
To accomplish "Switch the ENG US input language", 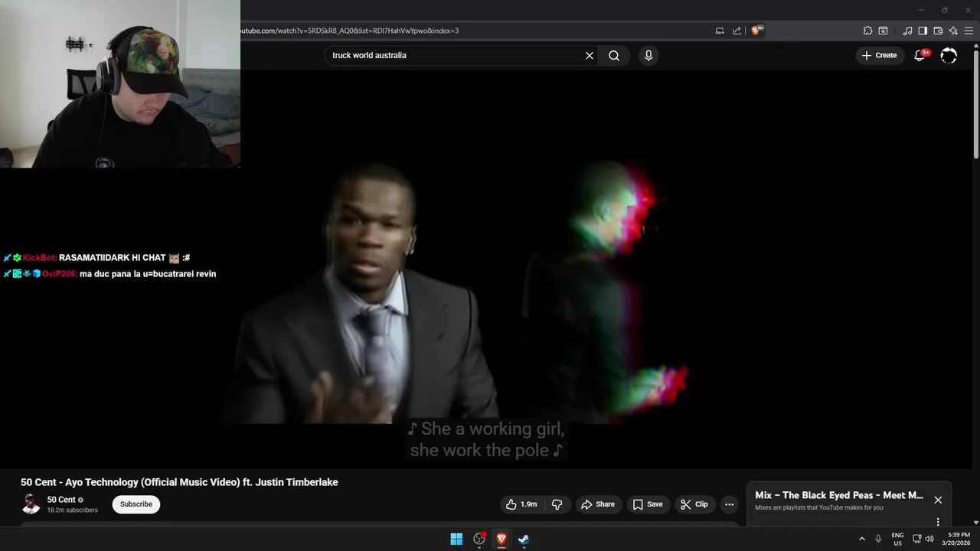I will tap(897, 539).
